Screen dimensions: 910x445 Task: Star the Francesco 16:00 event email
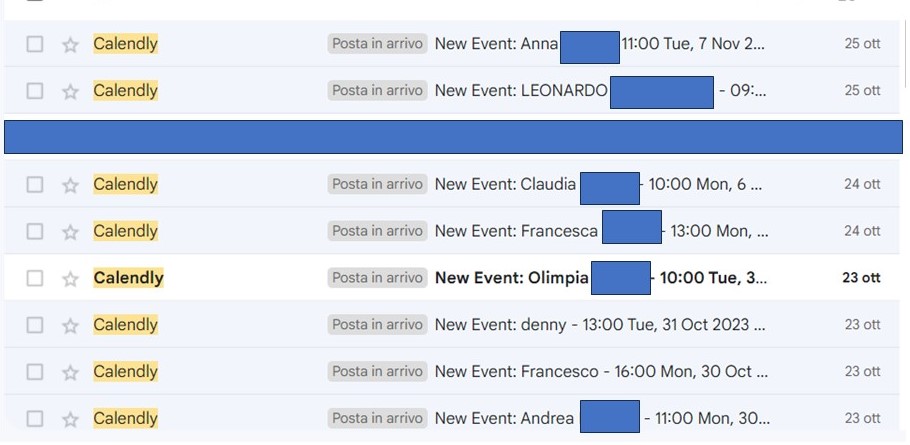pos(70,372)
